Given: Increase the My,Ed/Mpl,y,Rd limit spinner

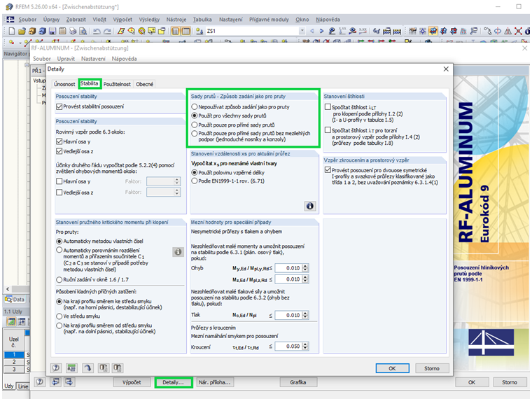Looking at the screenshot, I should 305,266.
